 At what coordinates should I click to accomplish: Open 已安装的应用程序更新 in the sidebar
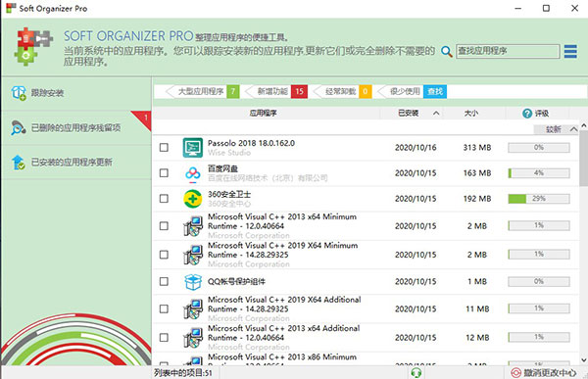tap(76, 163)
